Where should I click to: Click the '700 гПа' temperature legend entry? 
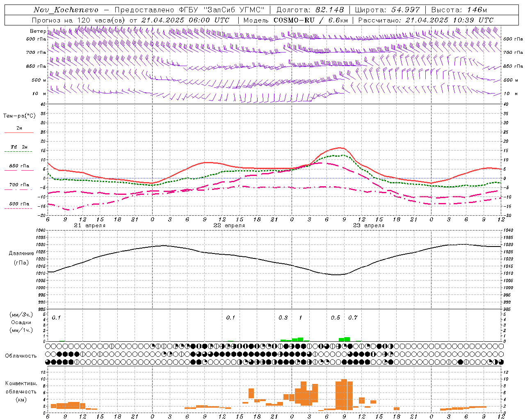(x=19, y=185)
